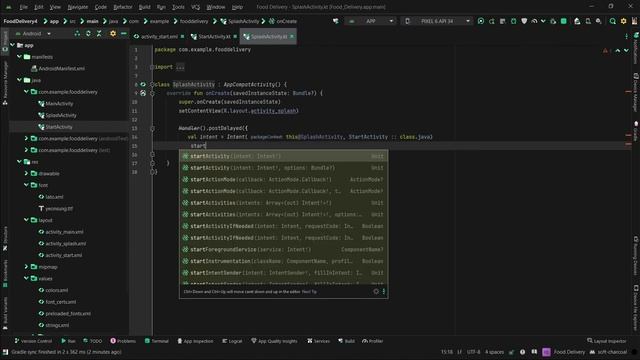Collapse the app module node
Image resolution: width=640 pixels, height=360 pixels.
(x=13, y=45)
